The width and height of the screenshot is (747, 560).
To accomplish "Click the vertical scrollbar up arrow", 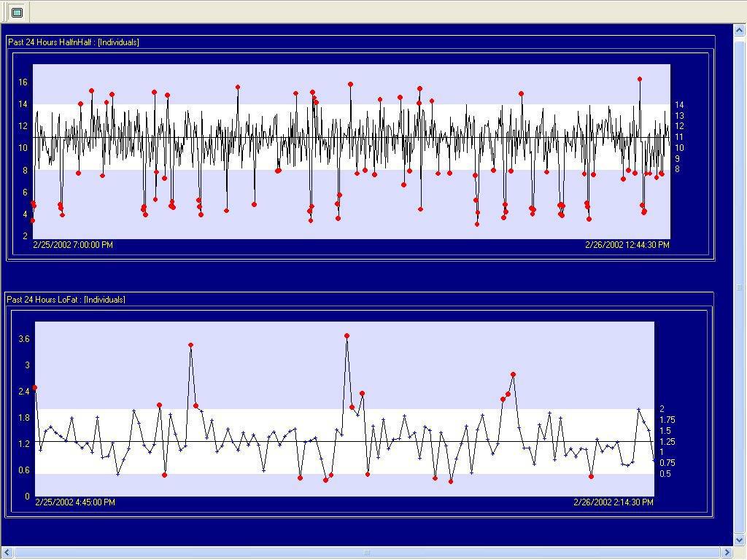I will [740, 31].
